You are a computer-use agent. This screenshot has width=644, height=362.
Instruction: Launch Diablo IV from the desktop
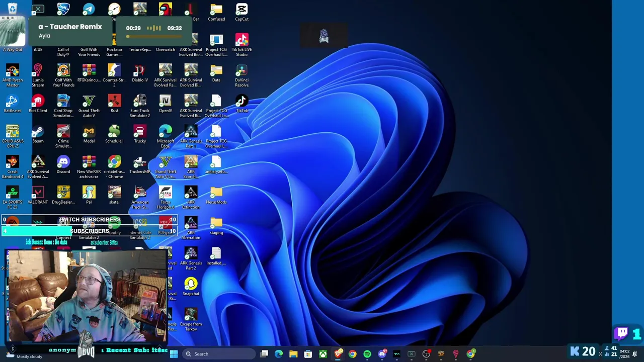click(140, 73)
